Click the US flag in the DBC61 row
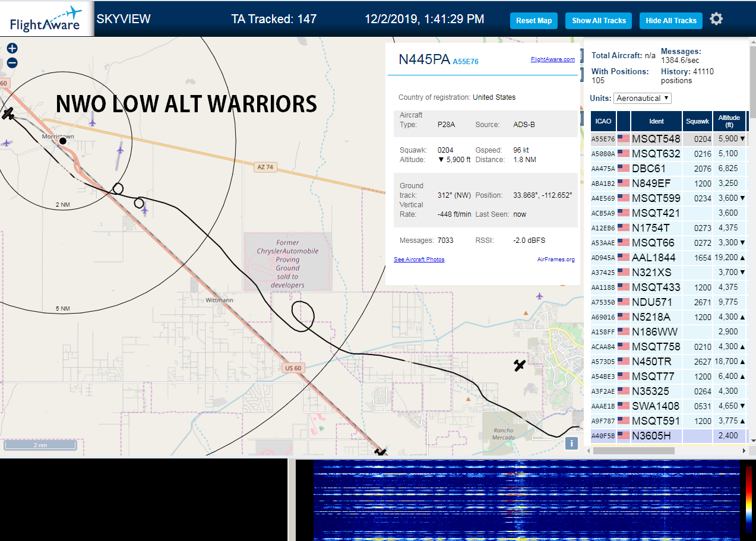Image resolution: width=756 pixels, height=541 pixels. (624, 169)
